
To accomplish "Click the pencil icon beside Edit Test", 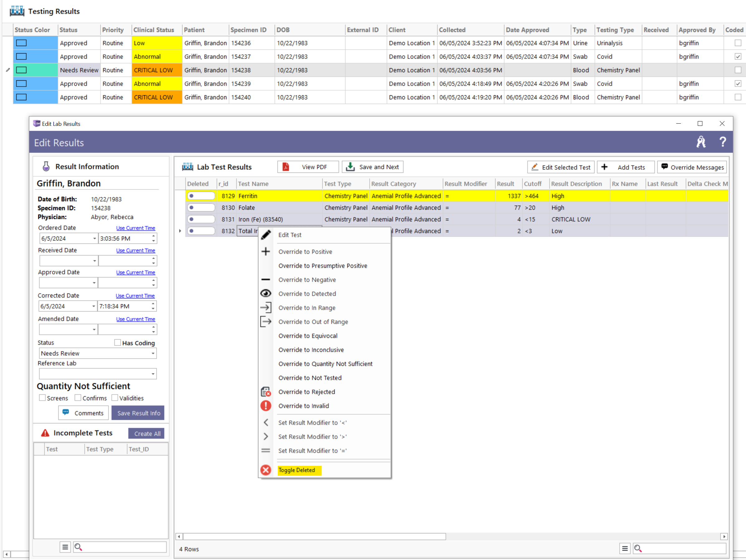I will (x=266, y=235).
